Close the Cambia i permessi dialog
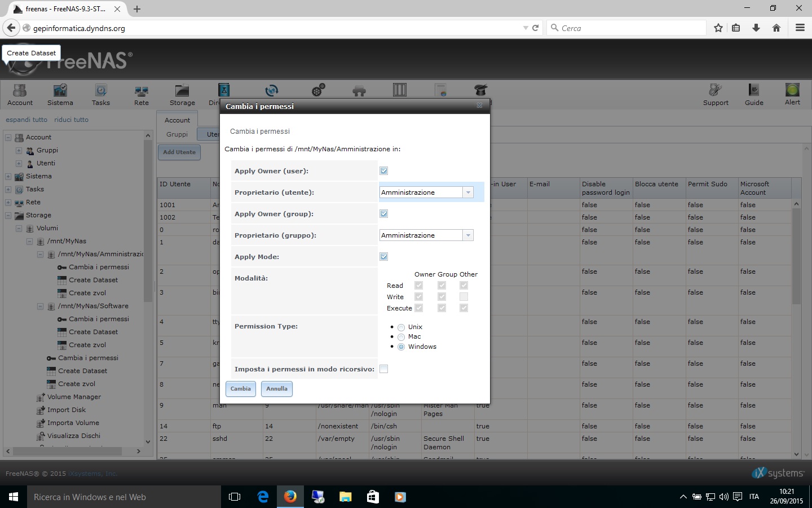 (x=479, y=106)
